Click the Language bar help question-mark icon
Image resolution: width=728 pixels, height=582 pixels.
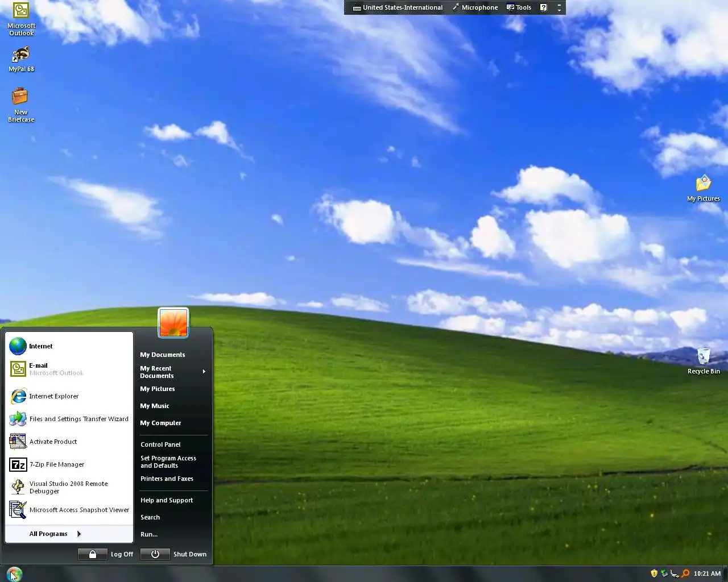(543, 7)
